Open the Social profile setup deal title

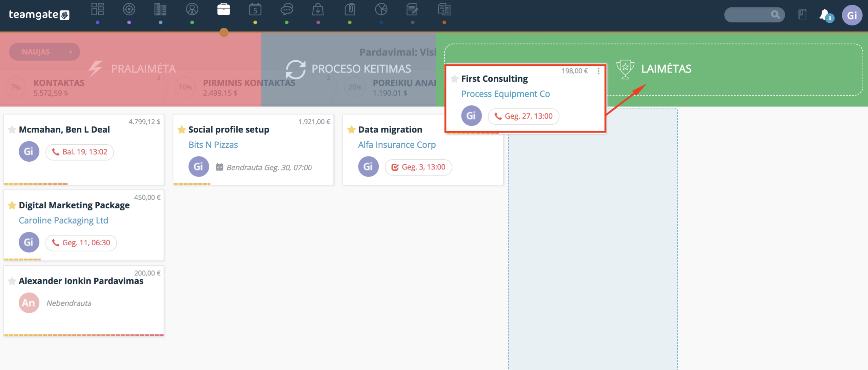click(229, 130)
